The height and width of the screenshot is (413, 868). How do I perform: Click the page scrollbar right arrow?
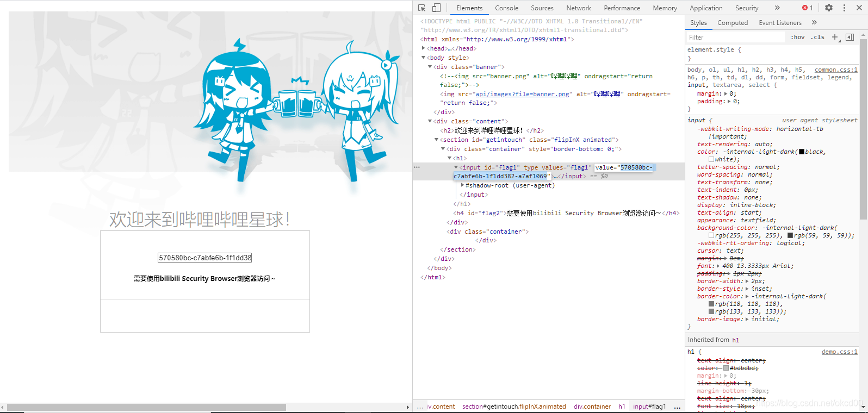tap(408, 407)
